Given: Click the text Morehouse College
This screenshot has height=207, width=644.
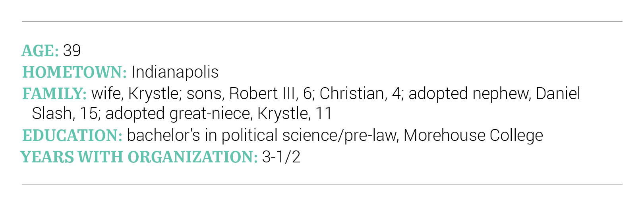Looking at the screenshot, I should pyautogui.click(x=473, y=135).
